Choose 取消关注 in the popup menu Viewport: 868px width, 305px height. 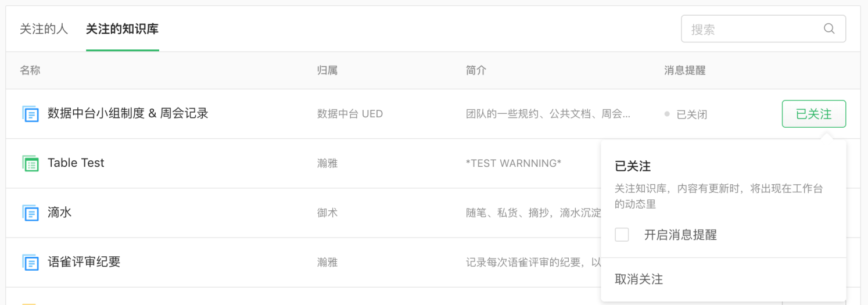[x=639, y=279]
